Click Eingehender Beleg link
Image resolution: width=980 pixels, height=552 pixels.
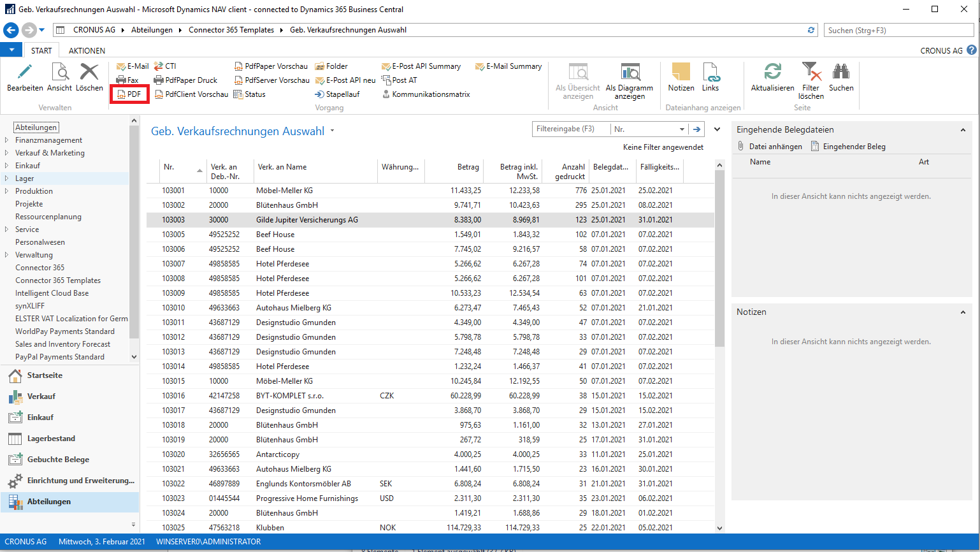click(848, 147)
